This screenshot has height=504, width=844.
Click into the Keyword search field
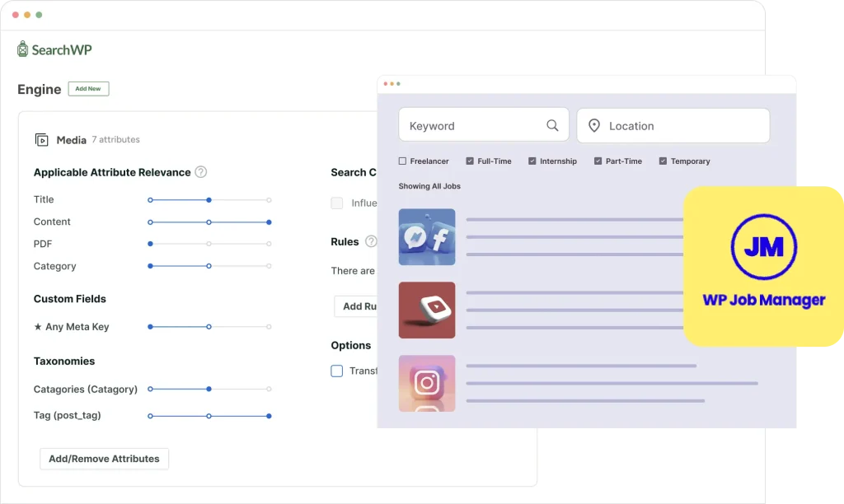tap(483, 125)
